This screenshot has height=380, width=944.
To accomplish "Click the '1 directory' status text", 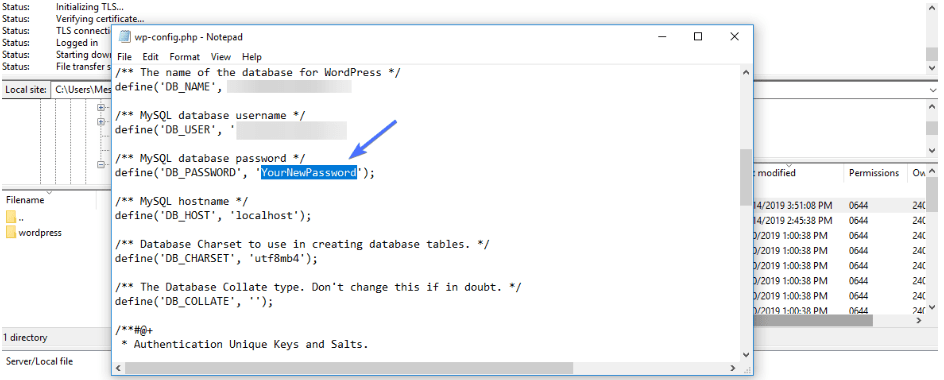I will [25, 337].
